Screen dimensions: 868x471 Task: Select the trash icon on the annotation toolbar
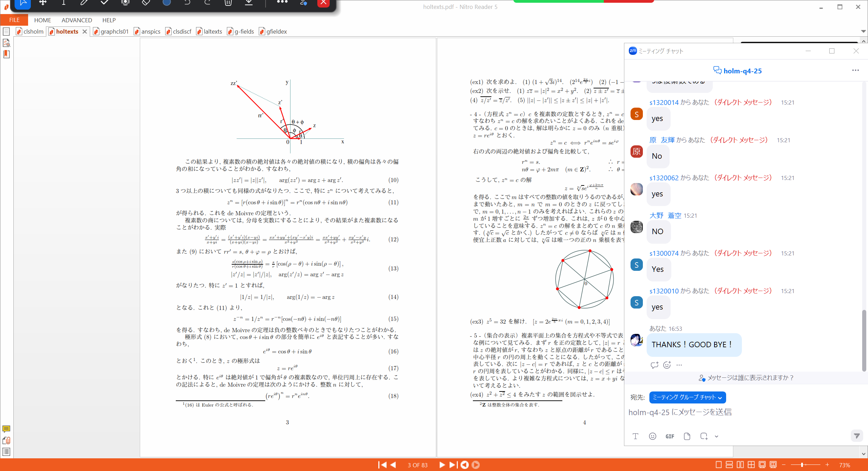(x=228, y=3)
